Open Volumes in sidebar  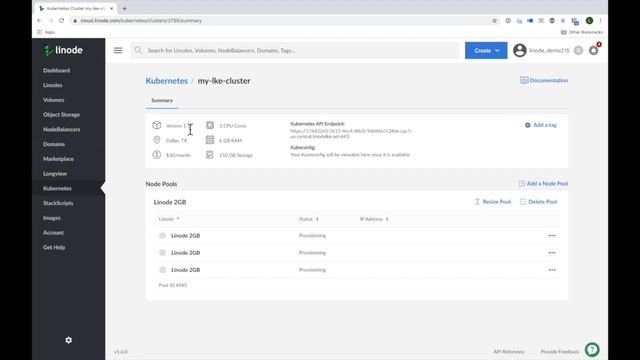point(53,100)
